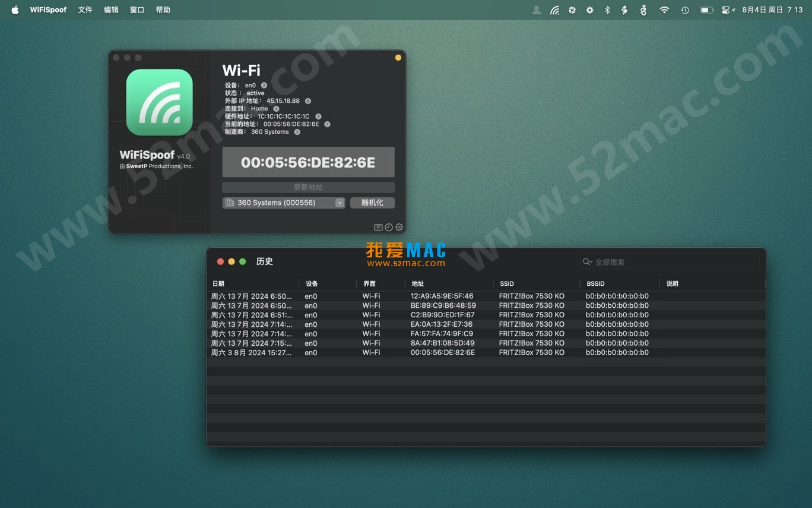Click the 更新地址 update address button

[x=308, y=187]
